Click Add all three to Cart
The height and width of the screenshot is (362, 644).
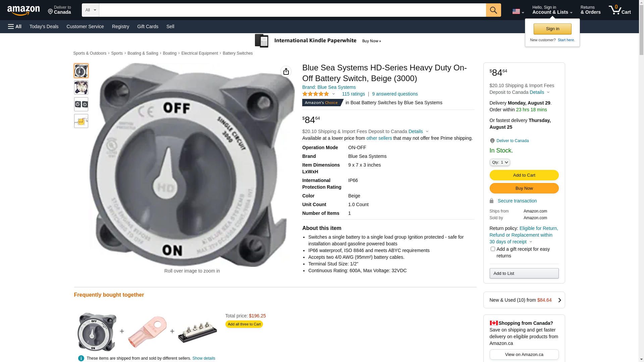244,324
